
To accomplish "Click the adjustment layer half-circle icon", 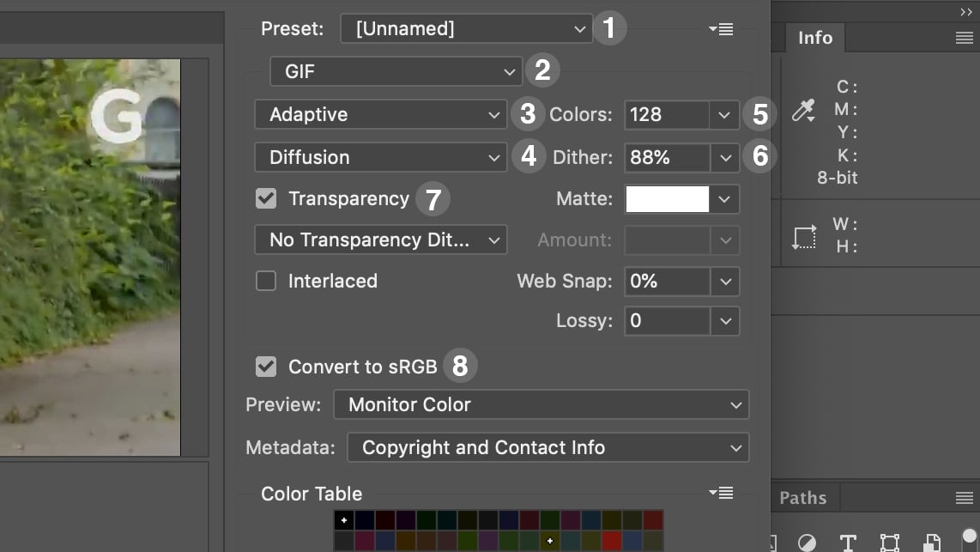I will pos(807,541).
